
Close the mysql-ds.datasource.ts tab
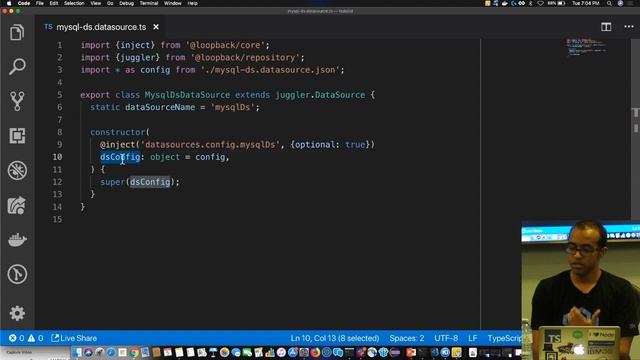pos(156,27)
